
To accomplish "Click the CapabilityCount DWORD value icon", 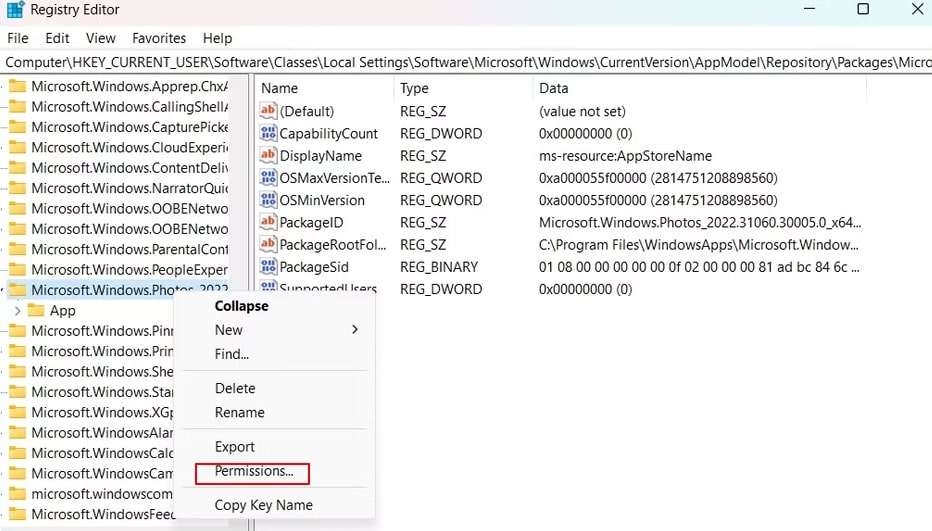I will pos(268,133).
